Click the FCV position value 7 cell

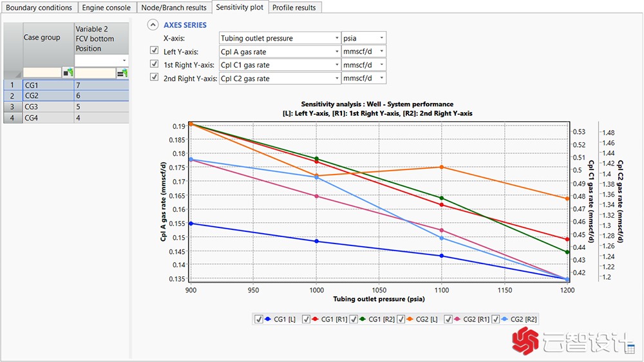coord(102,85)
